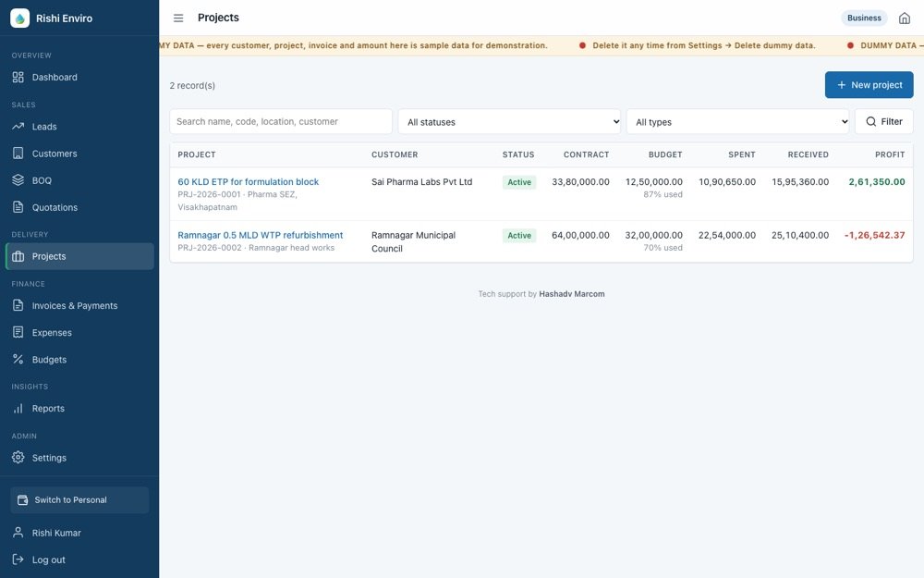Focus the search name, code, location field
The height and width of the screenshot is (578, 924).
coord(281,121)
